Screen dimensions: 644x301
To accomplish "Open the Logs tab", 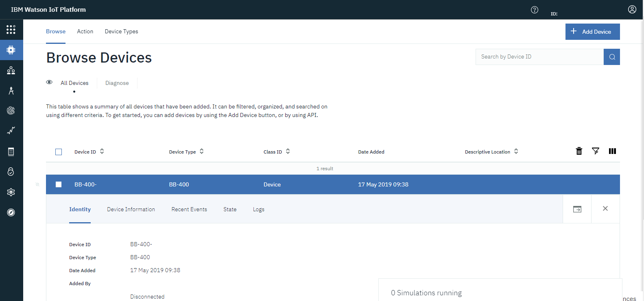I will click(259, 209).
